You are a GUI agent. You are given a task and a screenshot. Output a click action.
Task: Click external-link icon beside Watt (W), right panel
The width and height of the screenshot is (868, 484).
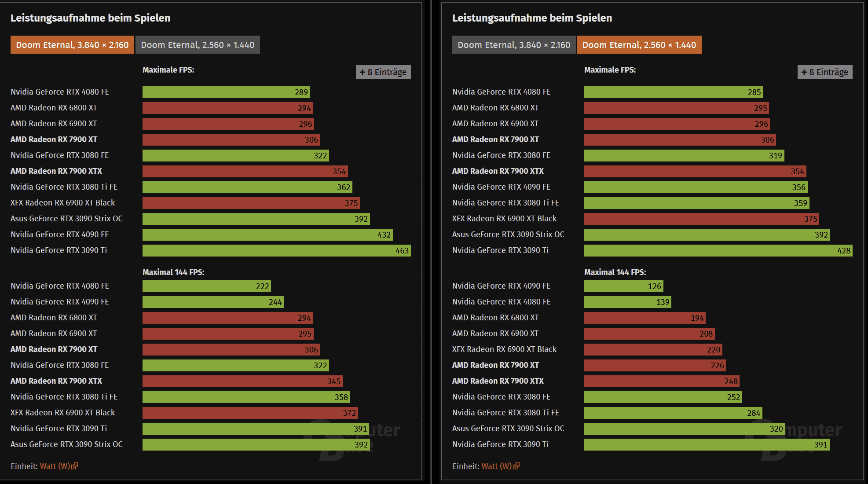point(516,466)
